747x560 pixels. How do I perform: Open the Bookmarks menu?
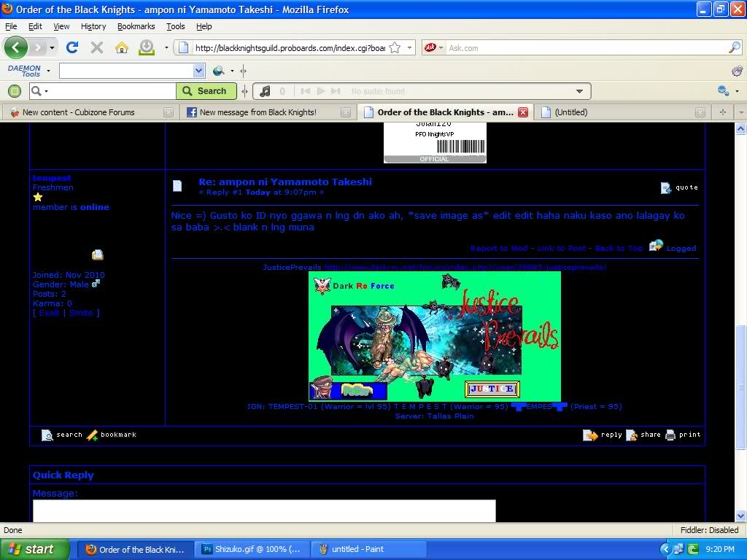coord(136,27)
